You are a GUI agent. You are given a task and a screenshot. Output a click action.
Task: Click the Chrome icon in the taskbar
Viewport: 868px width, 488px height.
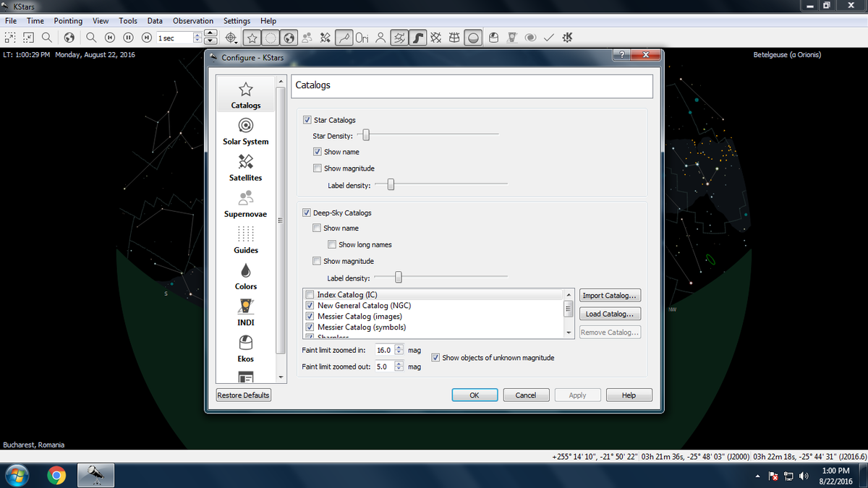pyautogui.click(x=56, y=475)
